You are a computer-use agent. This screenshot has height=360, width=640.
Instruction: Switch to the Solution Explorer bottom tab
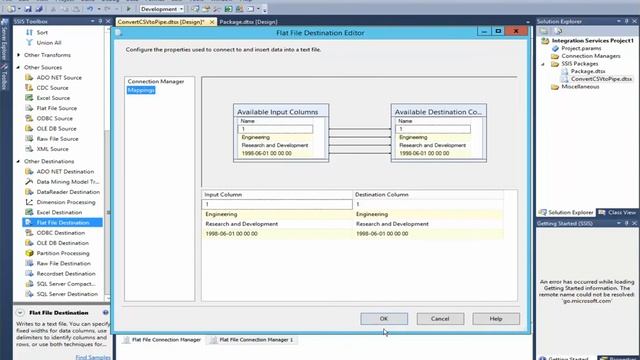[566, 212]
